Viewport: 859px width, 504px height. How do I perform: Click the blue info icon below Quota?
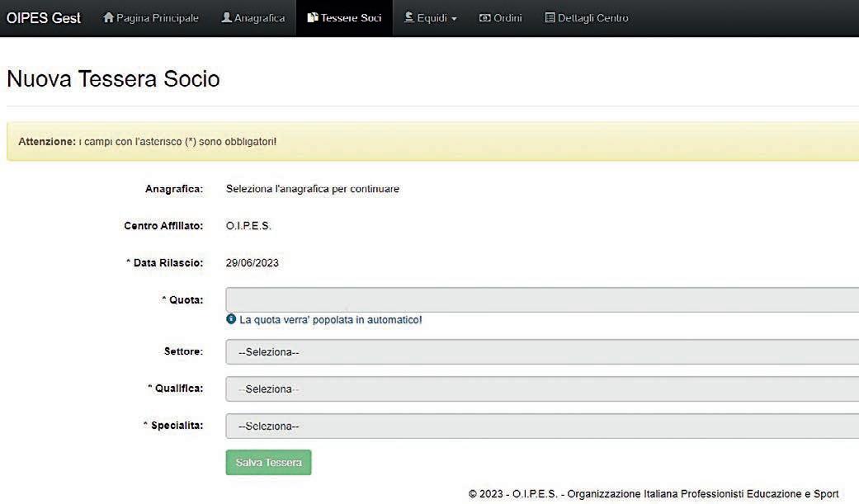tap(231, 319)
